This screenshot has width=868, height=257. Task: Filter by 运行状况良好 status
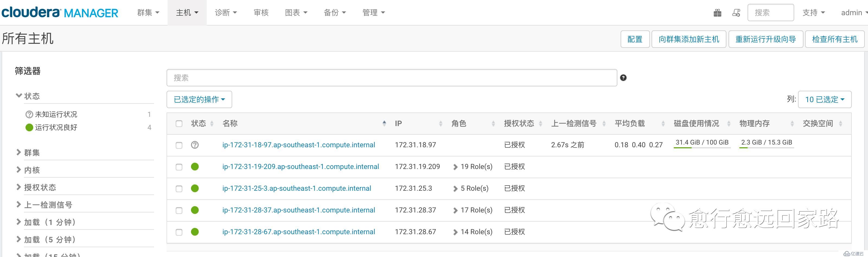pos(56,127)
